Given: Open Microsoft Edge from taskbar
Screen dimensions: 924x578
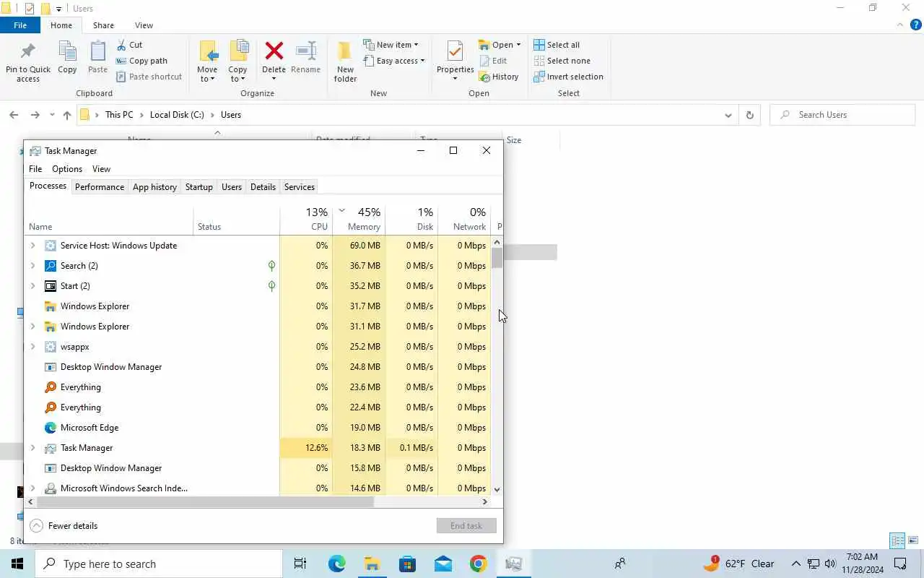Looking at the screenshot, I should (x=336, y=564).
